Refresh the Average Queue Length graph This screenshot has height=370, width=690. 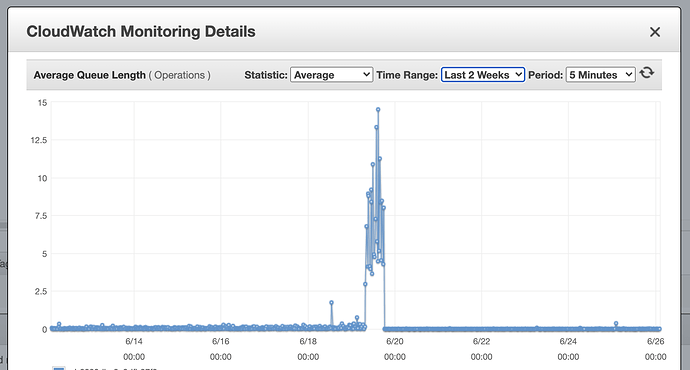tap(647, 73)
